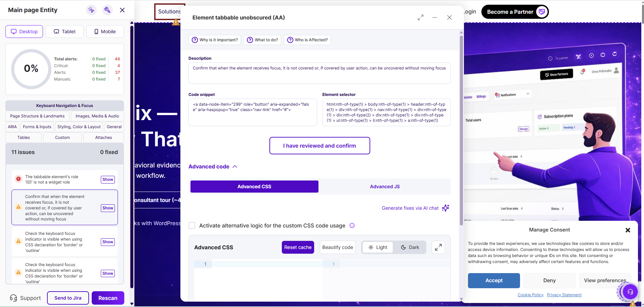Open the Cookie Policy link

pos(530,295)
